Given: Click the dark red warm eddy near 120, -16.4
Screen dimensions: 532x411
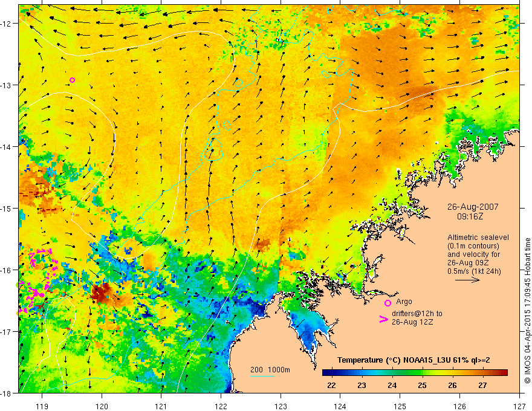Looking at the screenshot, I should 100,293.
